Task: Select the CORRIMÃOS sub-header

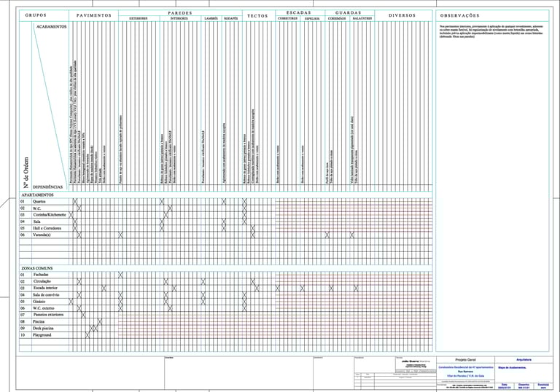Action: pos(337,18)
